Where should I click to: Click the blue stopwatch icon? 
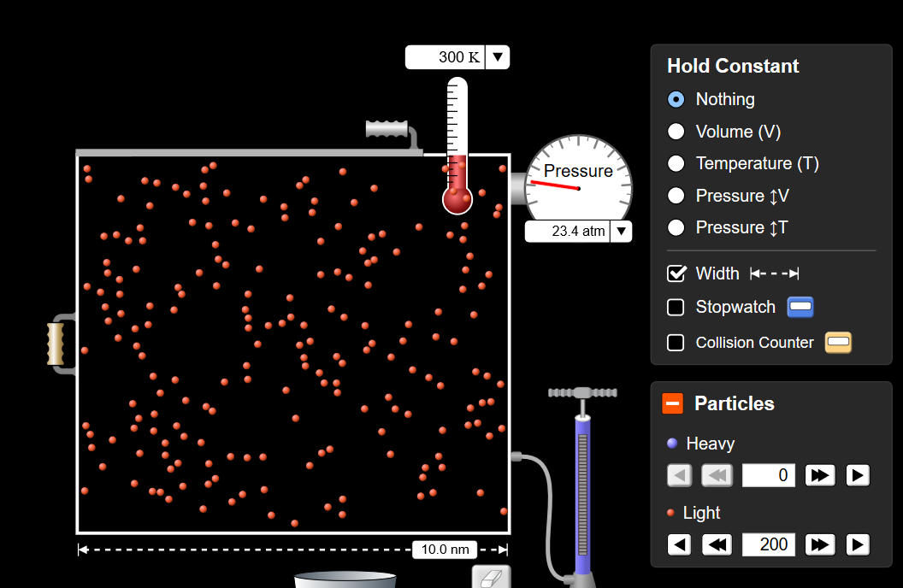(800, 307)
